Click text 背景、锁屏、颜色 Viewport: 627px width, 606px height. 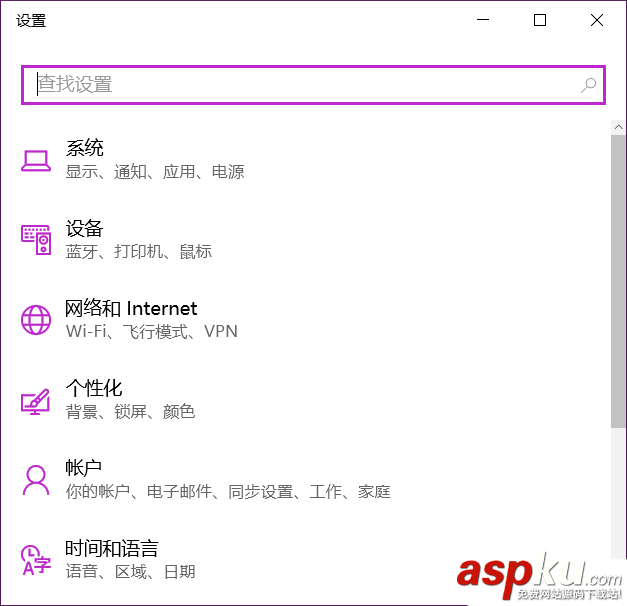(130, 412)
